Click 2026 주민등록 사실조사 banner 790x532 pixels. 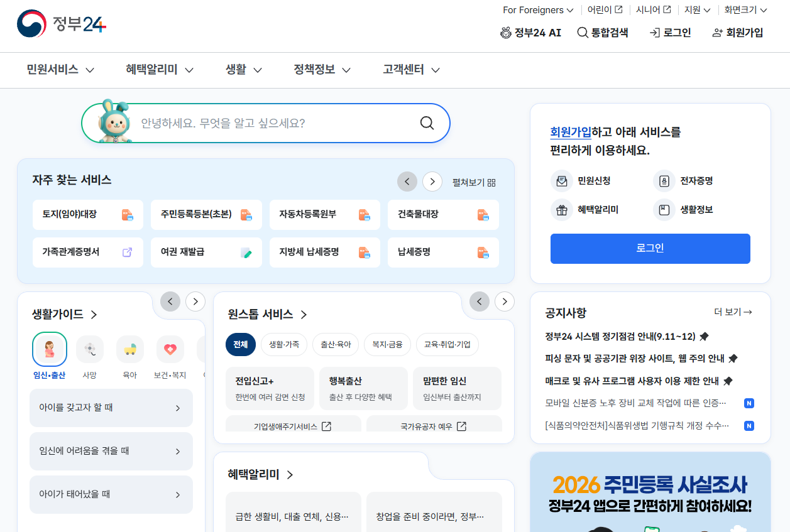tap(650, 492)
